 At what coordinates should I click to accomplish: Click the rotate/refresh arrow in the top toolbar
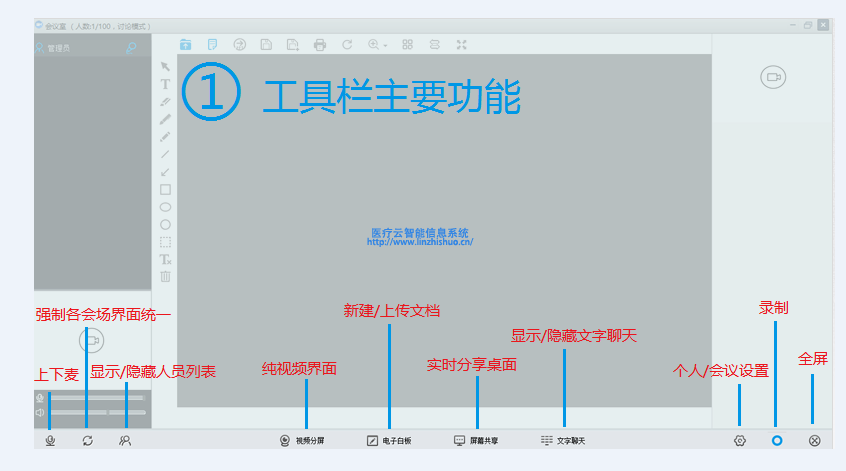coord(347,45)
